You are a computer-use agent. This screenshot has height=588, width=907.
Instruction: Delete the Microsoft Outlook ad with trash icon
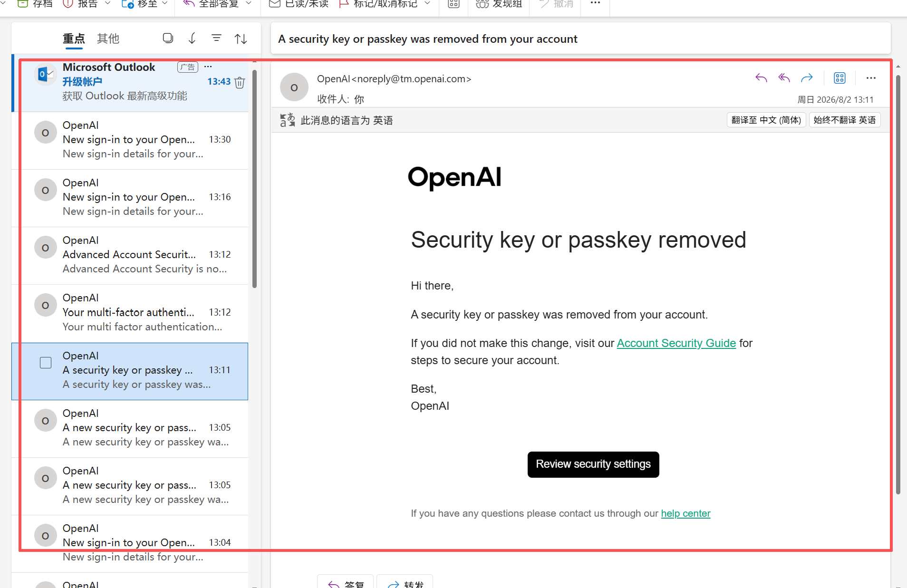tap(240, 82)
